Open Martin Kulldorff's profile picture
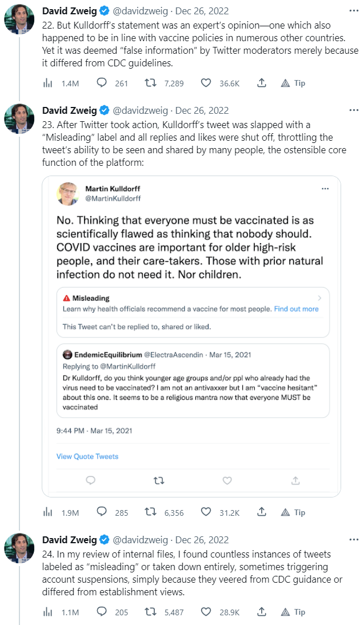 point(67,193)
